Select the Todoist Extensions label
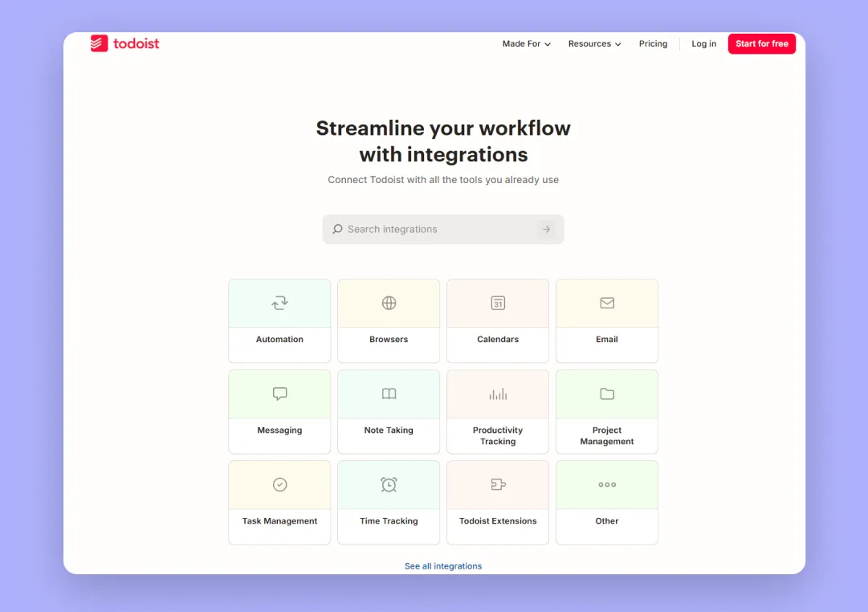Screen dimensions: 868x612 tap(498, 521)
